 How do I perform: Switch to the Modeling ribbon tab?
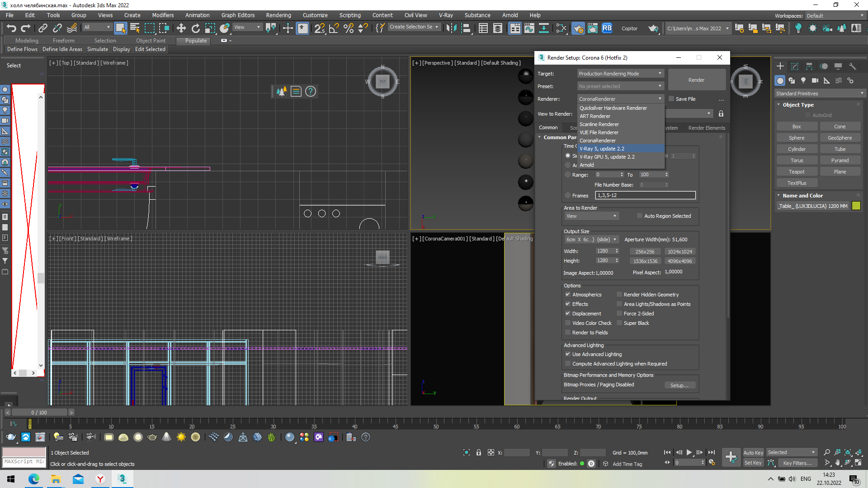[27, 41]
